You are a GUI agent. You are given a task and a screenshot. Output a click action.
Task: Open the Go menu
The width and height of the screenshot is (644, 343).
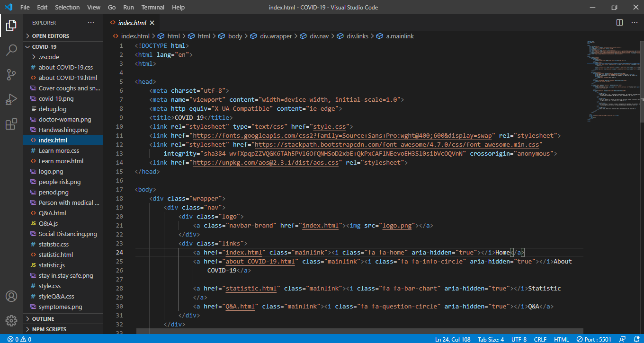click(112, 7)
